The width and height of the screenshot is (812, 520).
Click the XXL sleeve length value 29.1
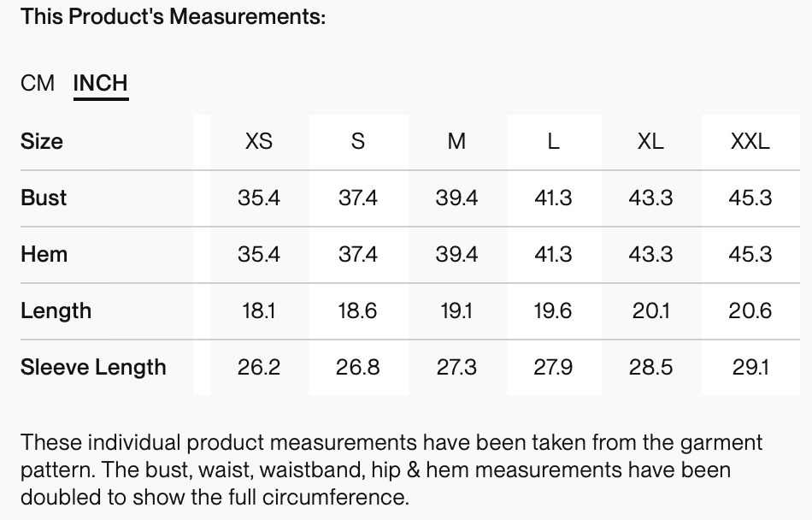pos(750,367)
